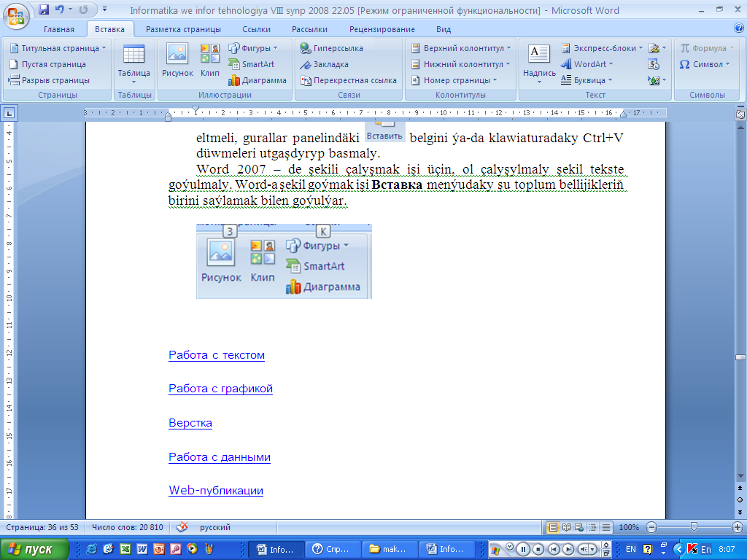Image resolution: width=747 pixels, height=560 pixels.
Task: Open the Верстка hyperlink
Action: click(x=190, y=423)
